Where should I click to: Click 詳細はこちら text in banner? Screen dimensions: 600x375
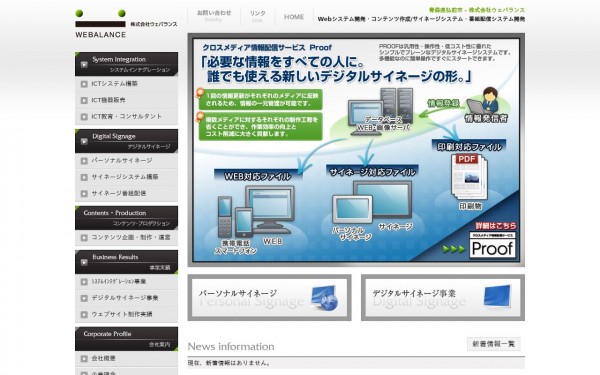[x=496, y=226]
